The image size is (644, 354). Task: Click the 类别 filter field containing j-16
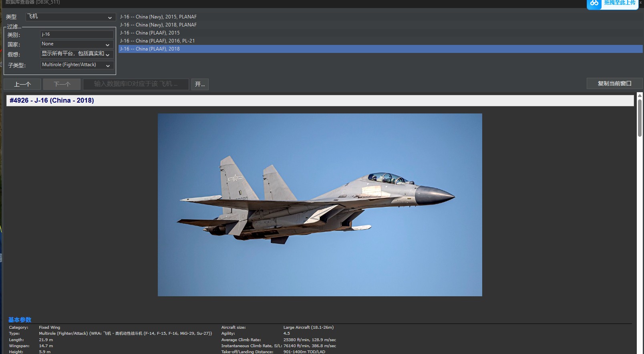[x=76, y=34]
